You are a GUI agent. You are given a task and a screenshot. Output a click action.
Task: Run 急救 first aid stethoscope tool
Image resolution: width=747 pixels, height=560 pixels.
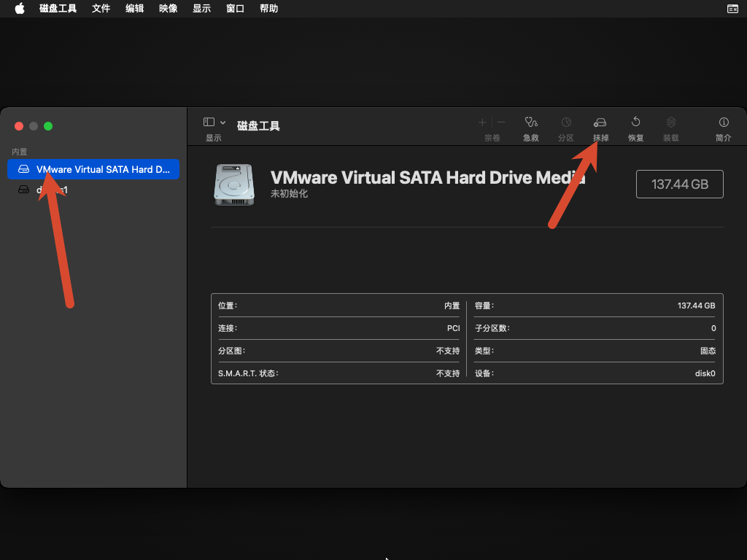[x=531, y=122]
